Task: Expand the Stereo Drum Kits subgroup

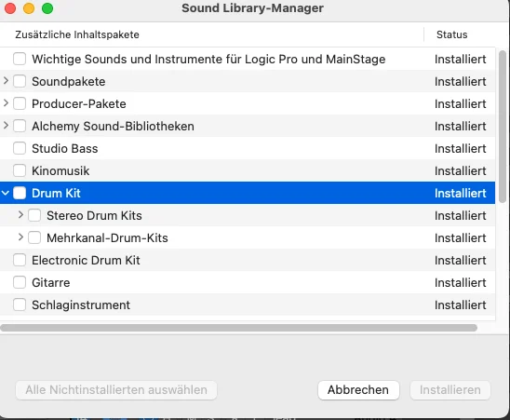Action: 20,215
